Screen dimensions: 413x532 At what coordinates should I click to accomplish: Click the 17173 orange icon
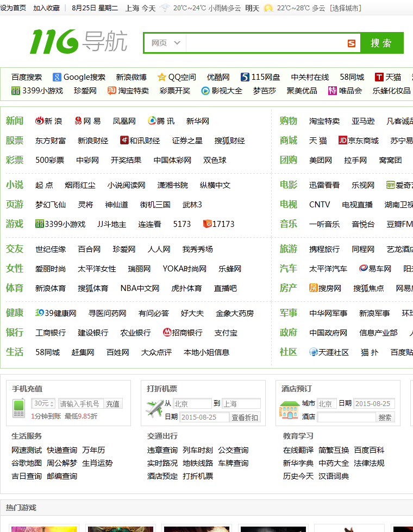coord(207,224)
